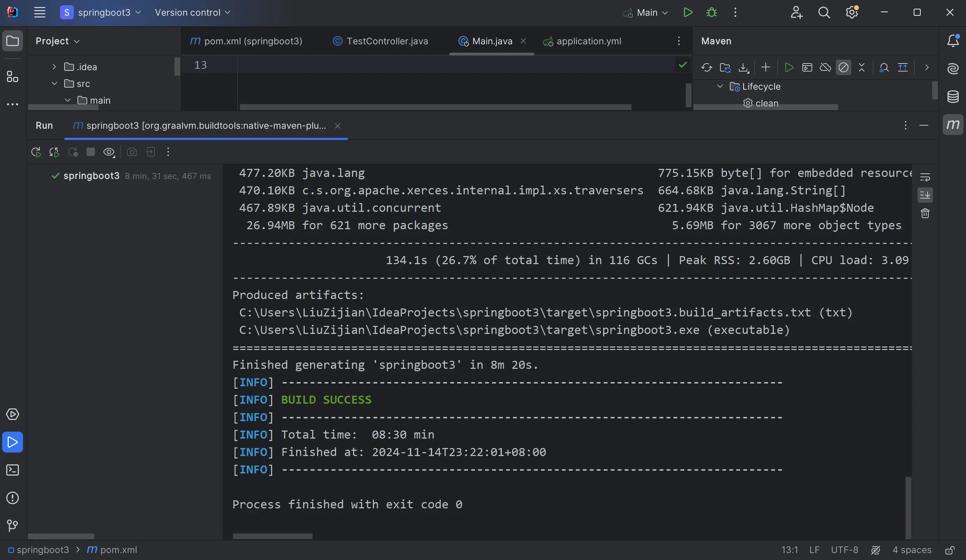966x560 pixels.
Task: Collapse the main folder
Action: click(x=67, y=100)
